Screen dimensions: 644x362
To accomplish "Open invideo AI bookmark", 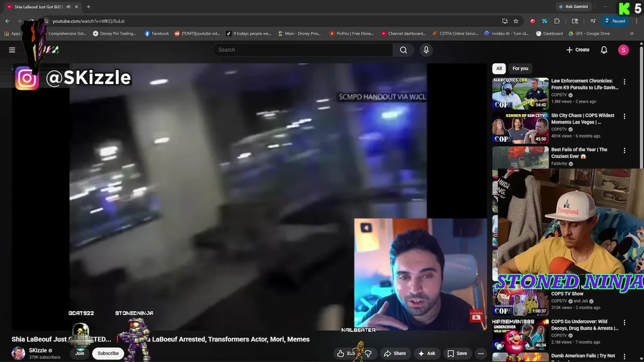I will coord(506,34).
